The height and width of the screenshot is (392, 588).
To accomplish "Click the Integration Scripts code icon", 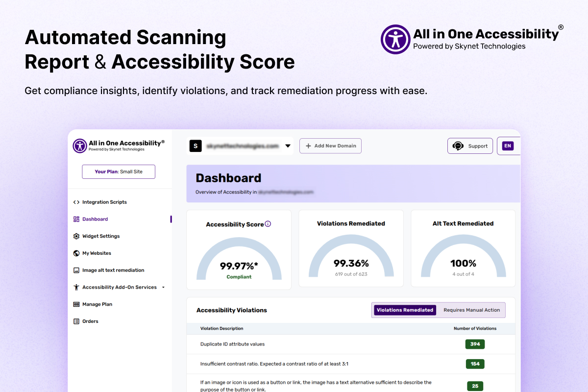I will point(76,202).
